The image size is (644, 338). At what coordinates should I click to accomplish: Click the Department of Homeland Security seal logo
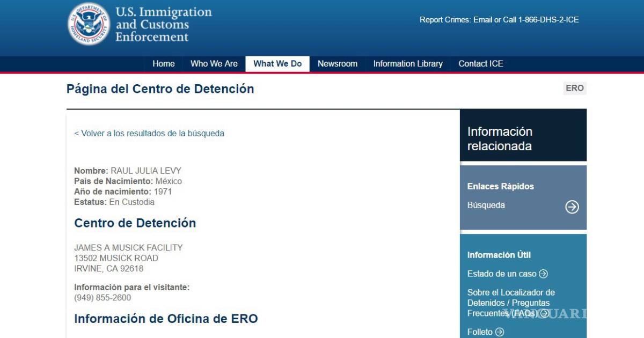click(89, 24)
